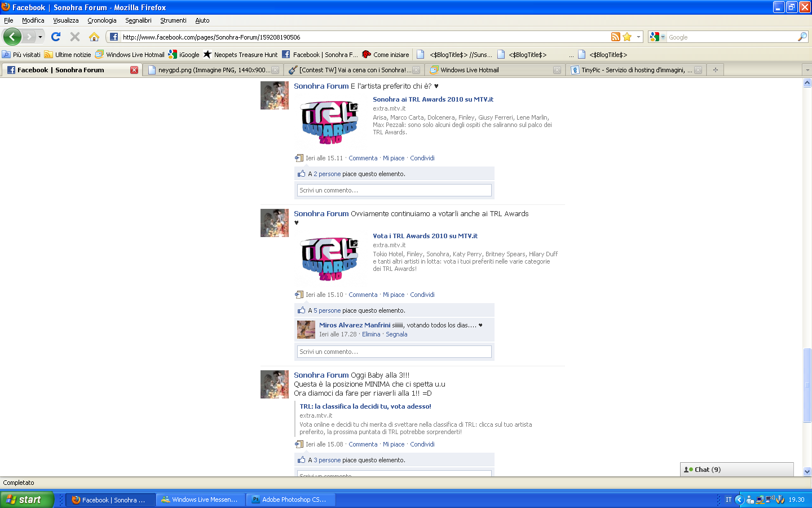Bookmark this page with the star icon
This screenshot has width=812, height=508.
click(x=627, y=37)
